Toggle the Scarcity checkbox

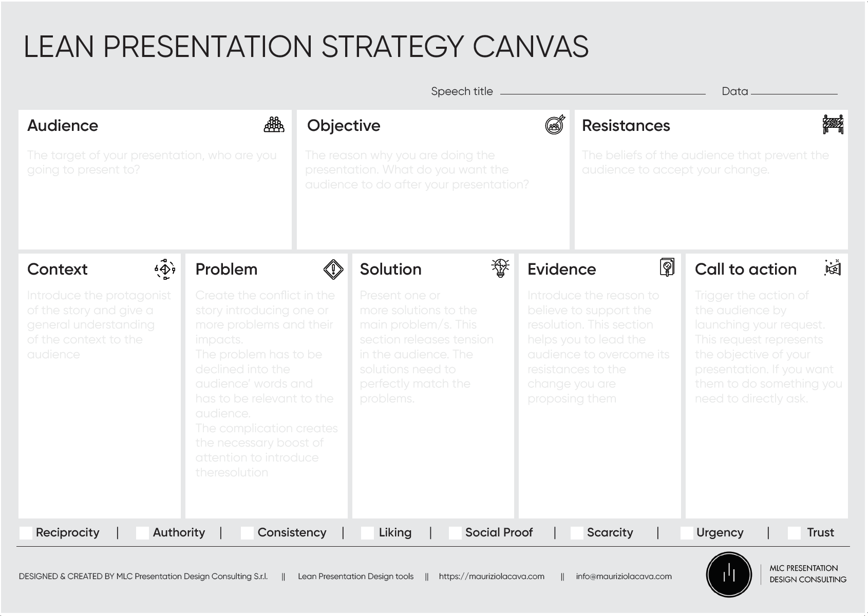(577, 533)
